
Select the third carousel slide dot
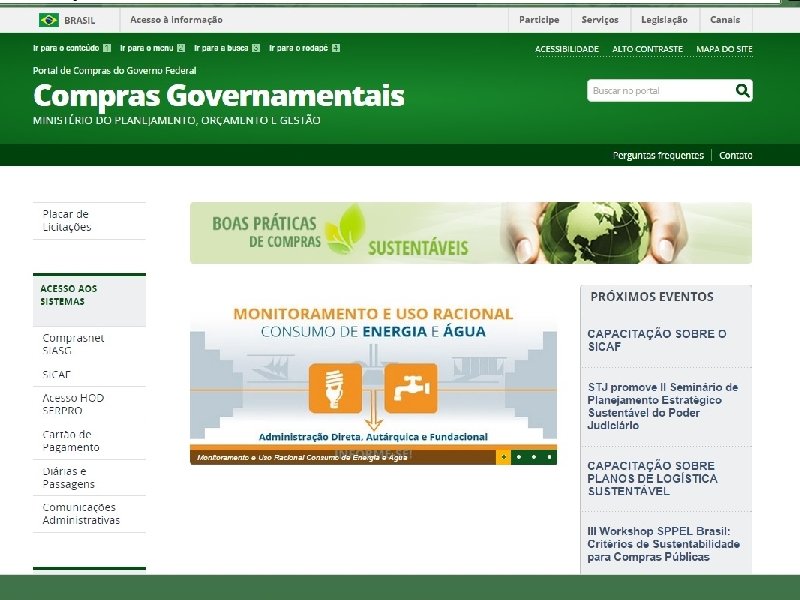534,457
